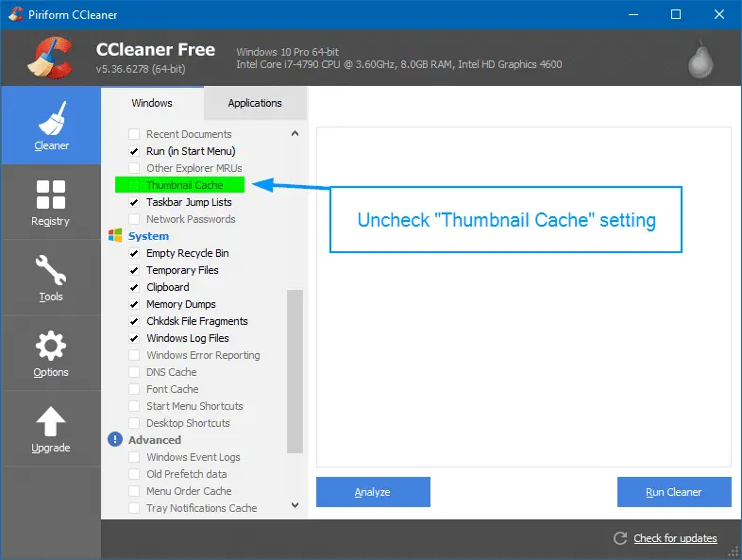Enable Menu Order Cache checkbox
Viewport: 742px width, 560px height.
[134, 491]
